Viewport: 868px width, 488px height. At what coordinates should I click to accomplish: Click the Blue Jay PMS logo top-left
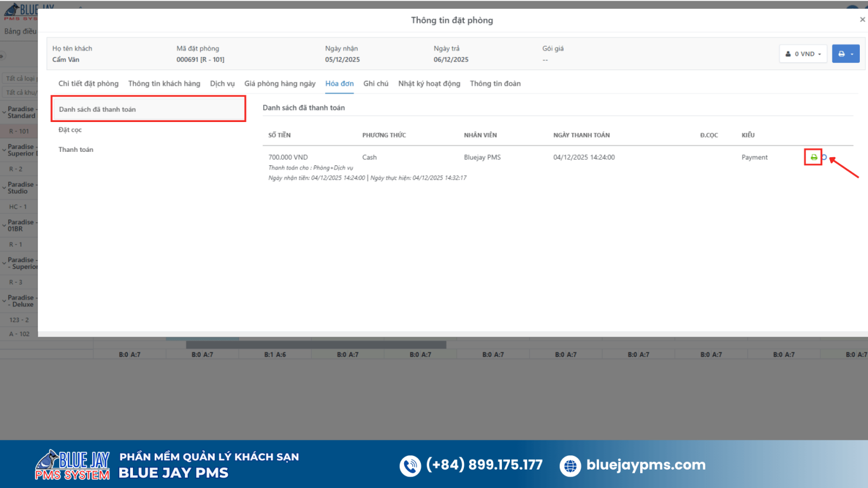point(28,11)
